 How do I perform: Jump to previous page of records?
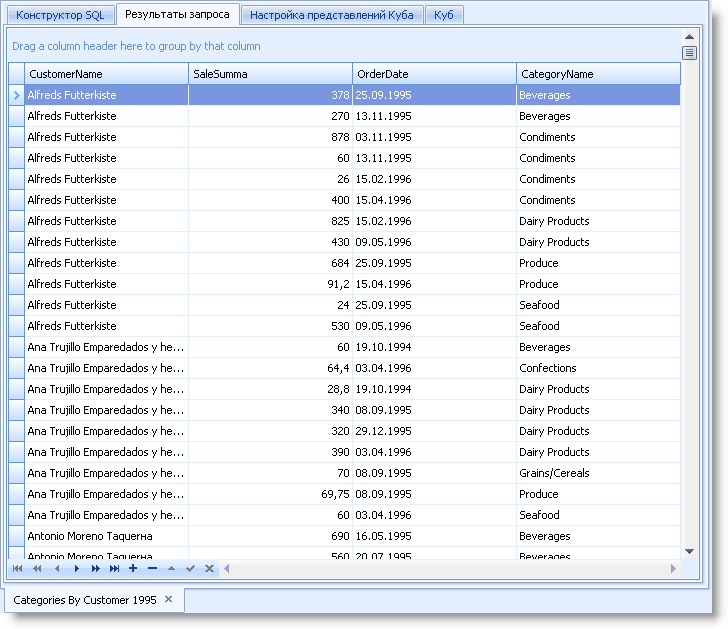tap(37, 569)
